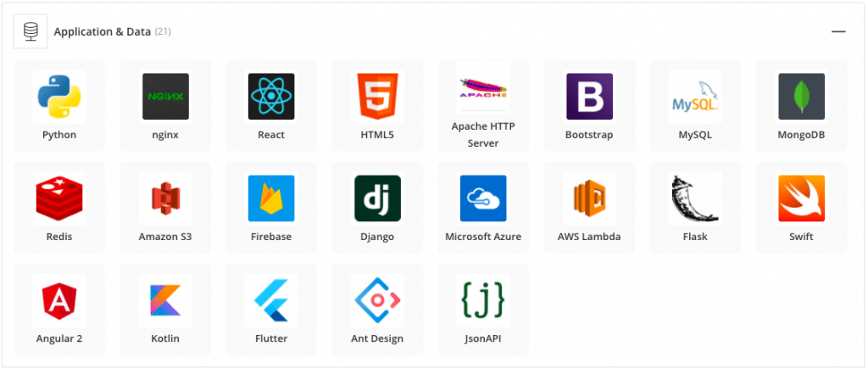Click the Firebase name text
The image size is (868, 369).
[x=271, y=237]
